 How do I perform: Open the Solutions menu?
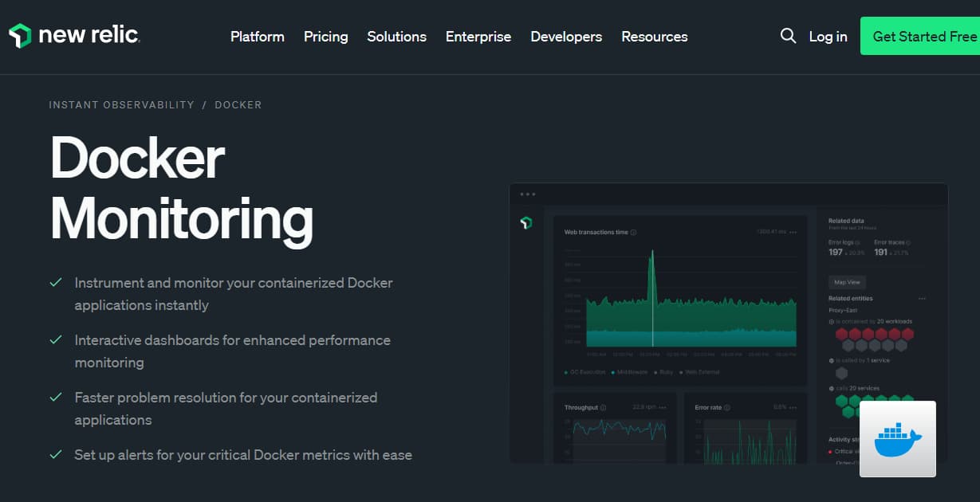click(x=396, y=36)
